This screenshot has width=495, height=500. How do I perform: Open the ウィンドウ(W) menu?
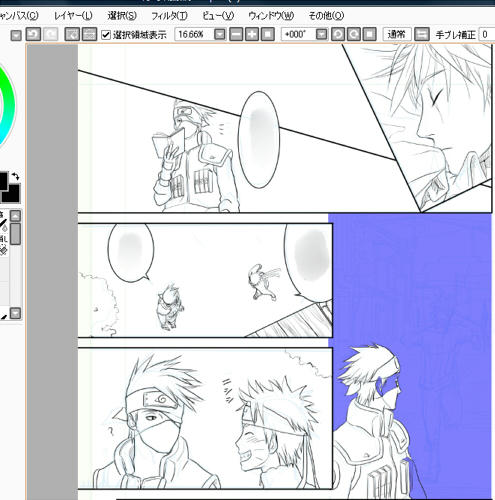click(x=271, y=16)
